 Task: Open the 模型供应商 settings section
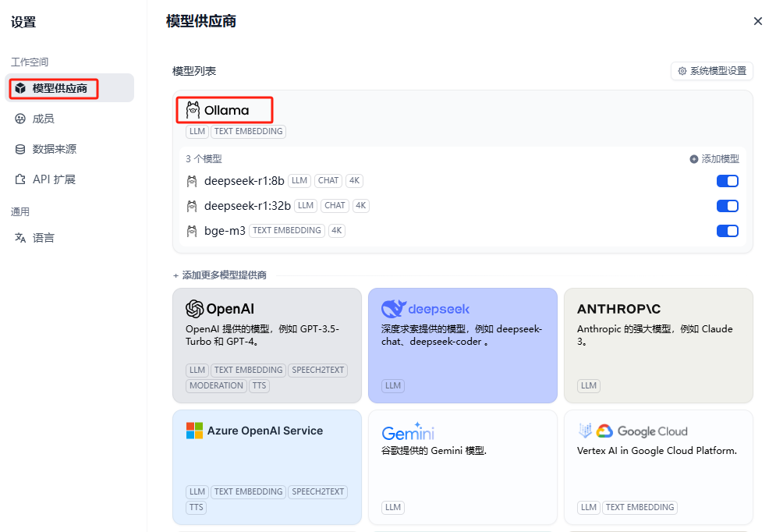click(x=69, y=88)
